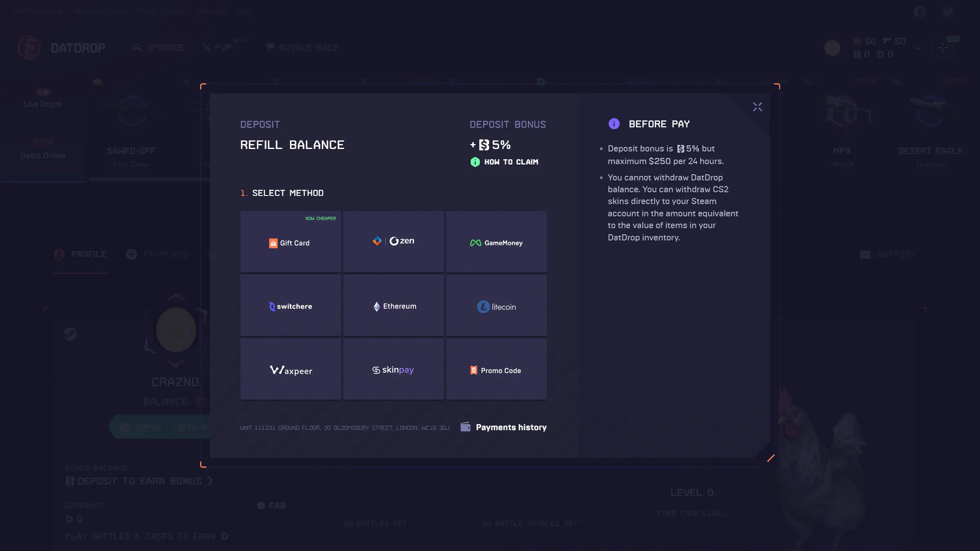
Task: Switch to the Payments tab
Action: [x=157, y=255]
